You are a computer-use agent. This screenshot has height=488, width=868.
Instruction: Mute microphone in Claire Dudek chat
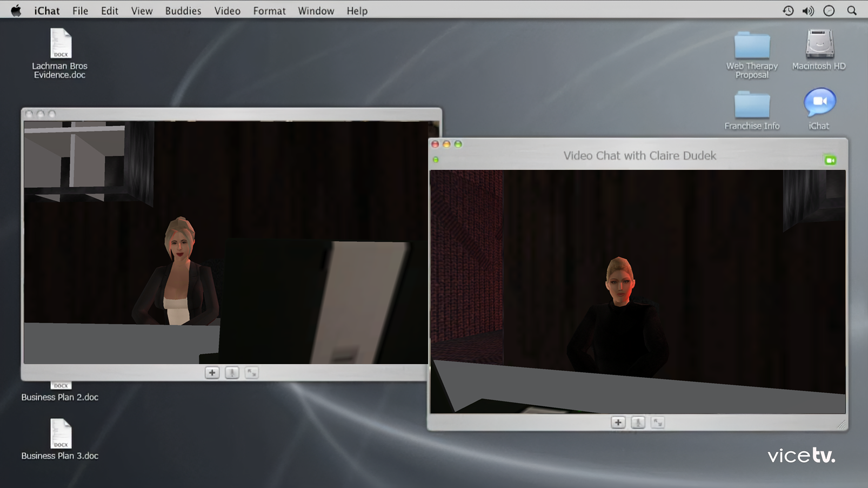coord(638,423)
